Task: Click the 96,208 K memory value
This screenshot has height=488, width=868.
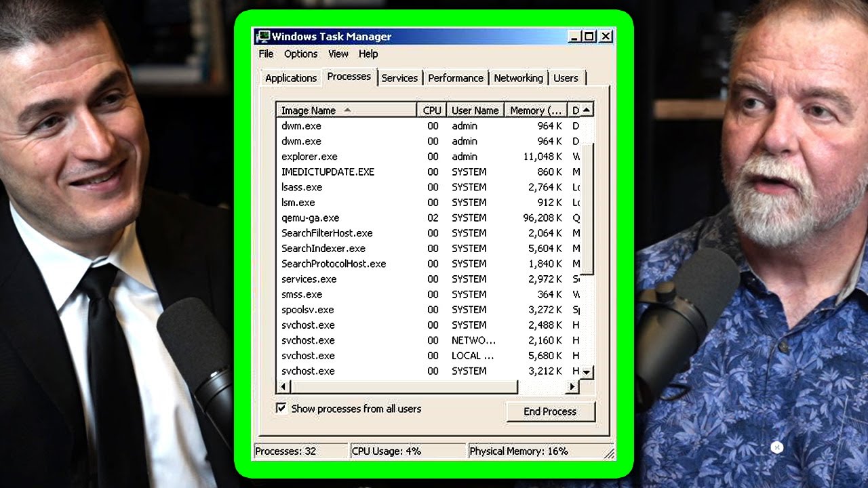Action: 542,218
